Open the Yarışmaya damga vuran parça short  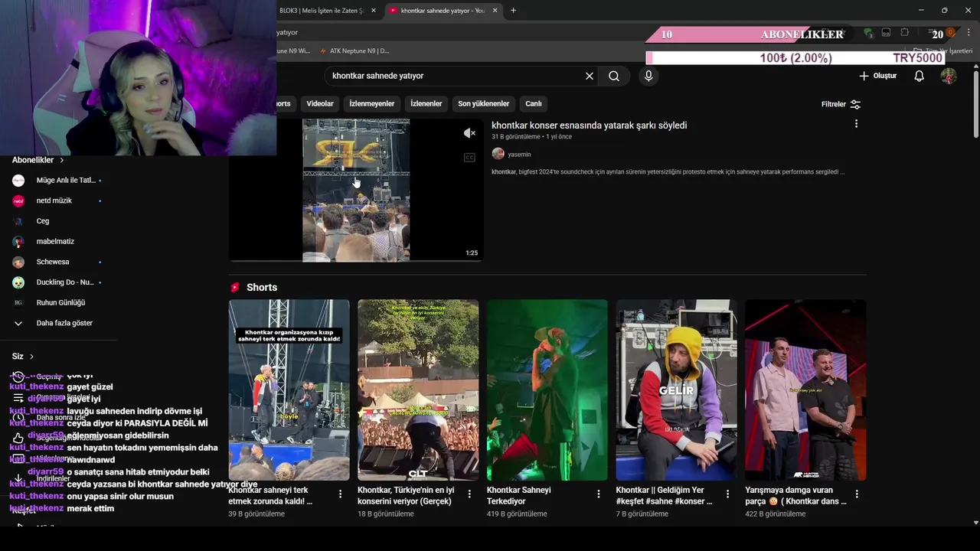click(x=805, y=390)
